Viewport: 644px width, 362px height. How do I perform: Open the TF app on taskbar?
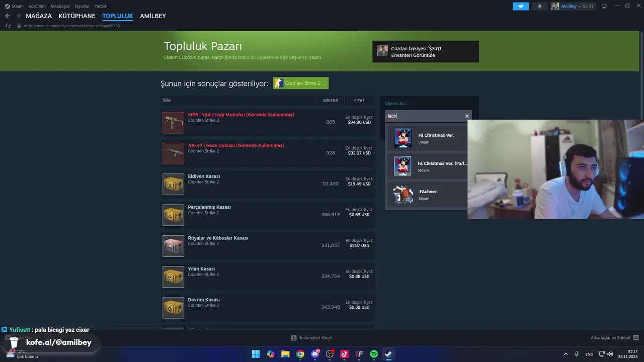click(x=359, y=354)
